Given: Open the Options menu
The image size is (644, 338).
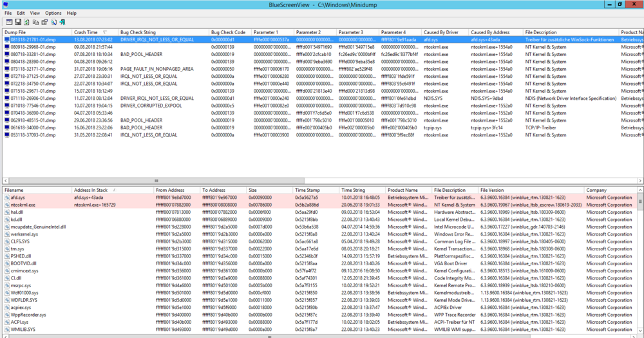Looking at the screenshot, I should click(x=53, y=13).
